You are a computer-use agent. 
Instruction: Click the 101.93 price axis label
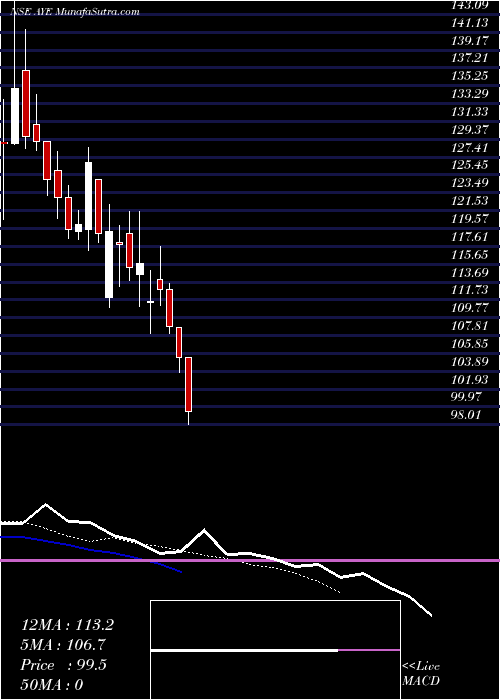(472, 379)
